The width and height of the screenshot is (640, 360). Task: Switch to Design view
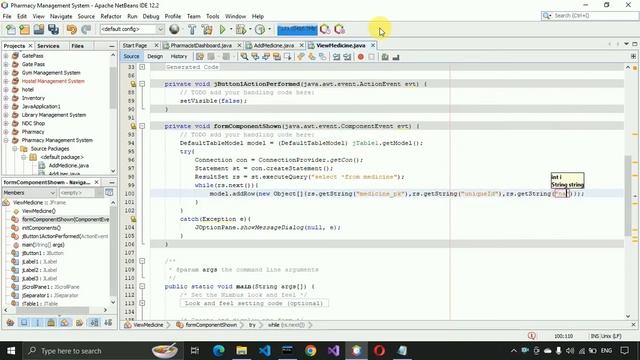(155, 56)
